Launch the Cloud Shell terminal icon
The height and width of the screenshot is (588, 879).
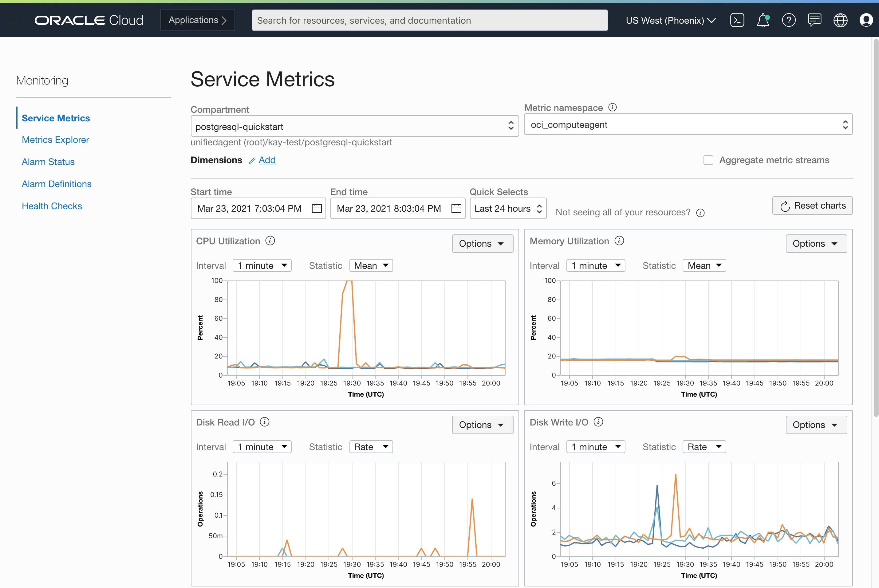tap(737, 20)
